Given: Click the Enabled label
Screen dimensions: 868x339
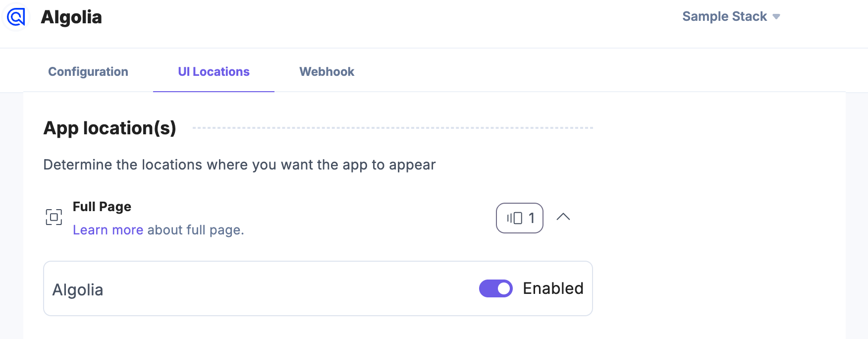Looking at the screenshot, I should (553, 288).
